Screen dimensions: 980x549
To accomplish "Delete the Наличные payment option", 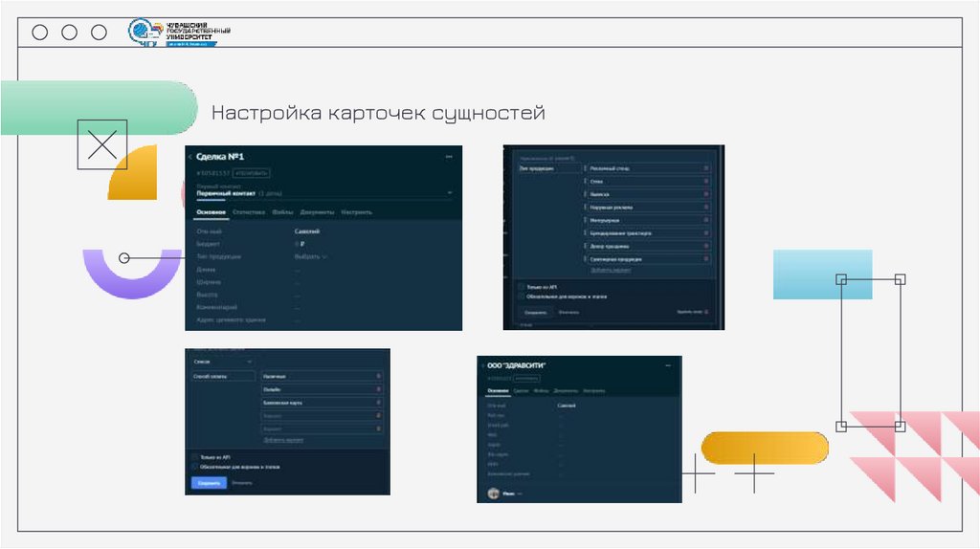I will (x=378, y=376).
